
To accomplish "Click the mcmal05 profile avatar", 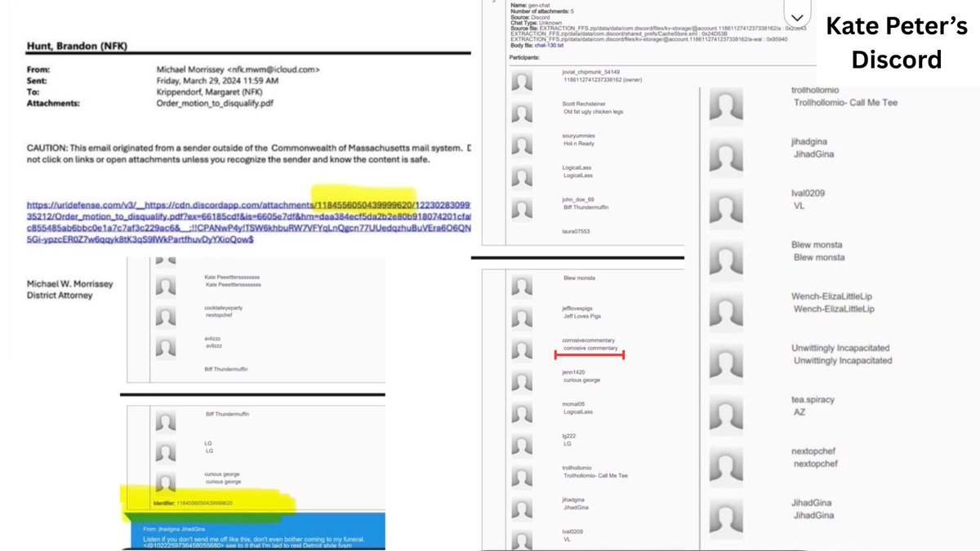I will pyautogui.click(x=522, y=412).
